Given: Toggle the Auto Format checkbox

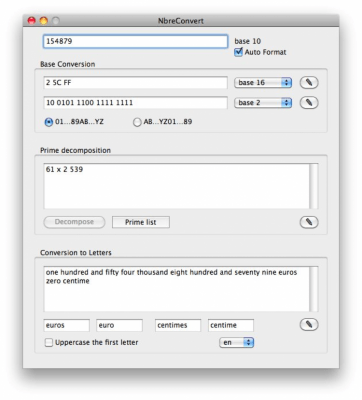Looking at the screenshot, I should point(238,52).
